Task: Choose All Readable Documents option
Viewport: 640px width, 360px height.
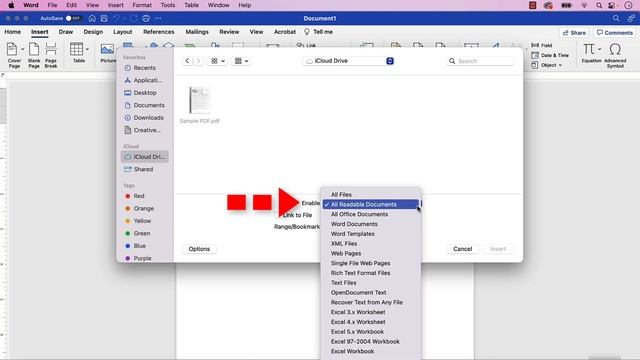Action: pyautogui.click(x=371, y=204)
